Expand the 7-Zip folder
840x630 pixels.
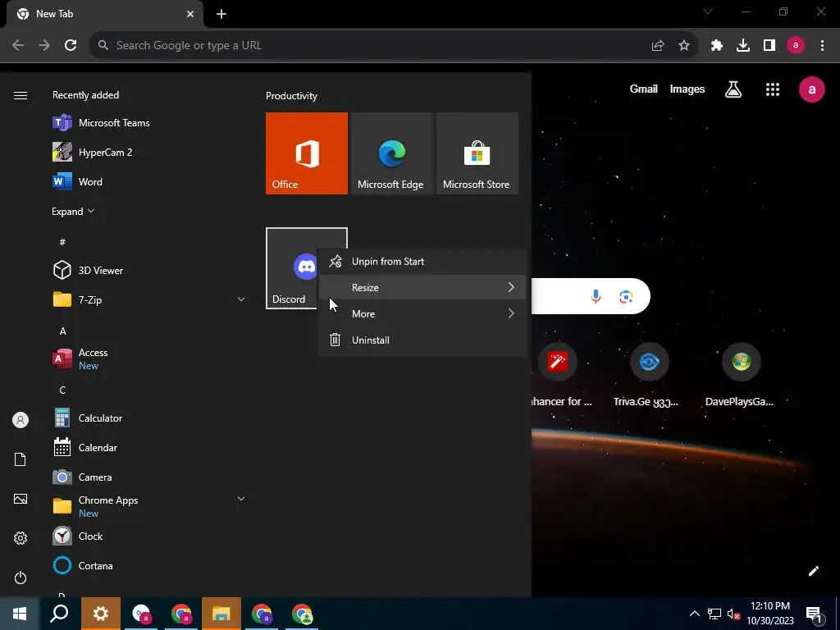click(x=241, y=299)
